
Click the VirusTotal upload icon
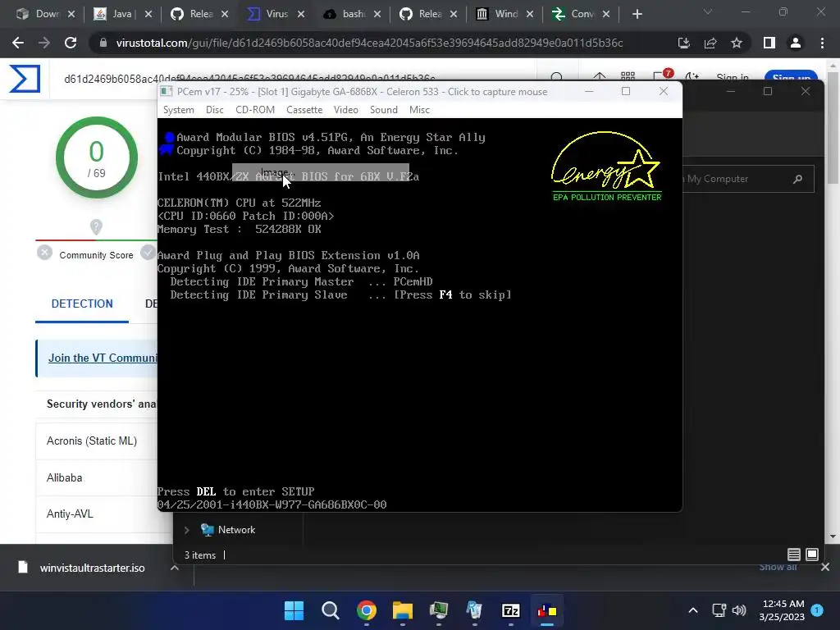coord(599,78)
